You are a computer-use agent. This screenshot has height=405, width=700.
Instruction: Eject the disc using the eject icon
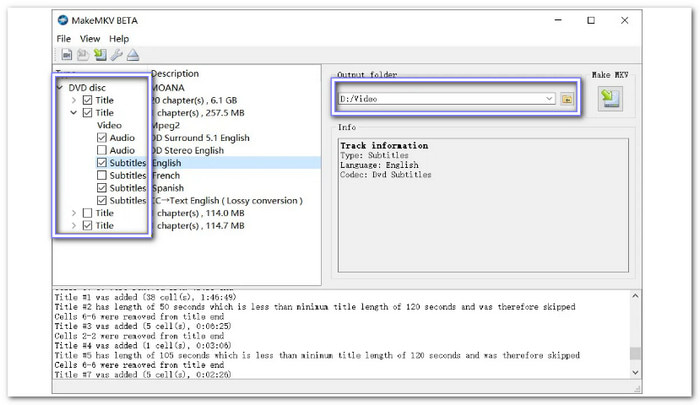132,55
